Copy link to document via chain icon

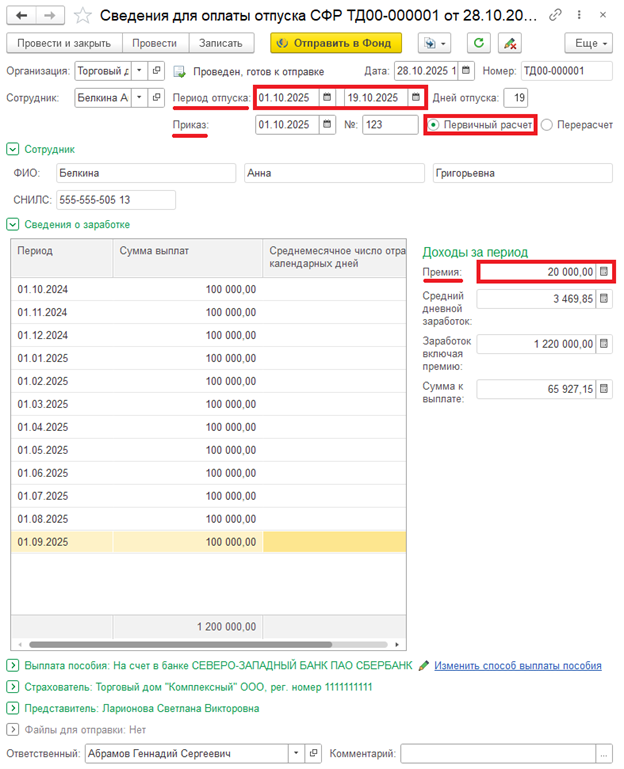(555, 15)
